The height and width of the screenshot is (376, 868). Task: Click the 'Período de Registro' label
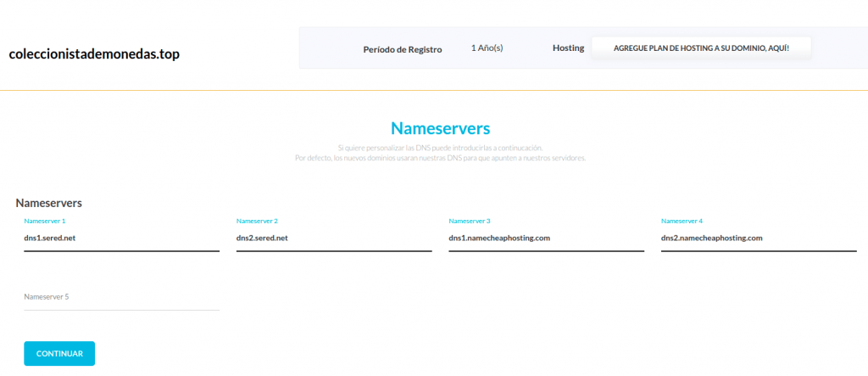click(x=403, y=49)
